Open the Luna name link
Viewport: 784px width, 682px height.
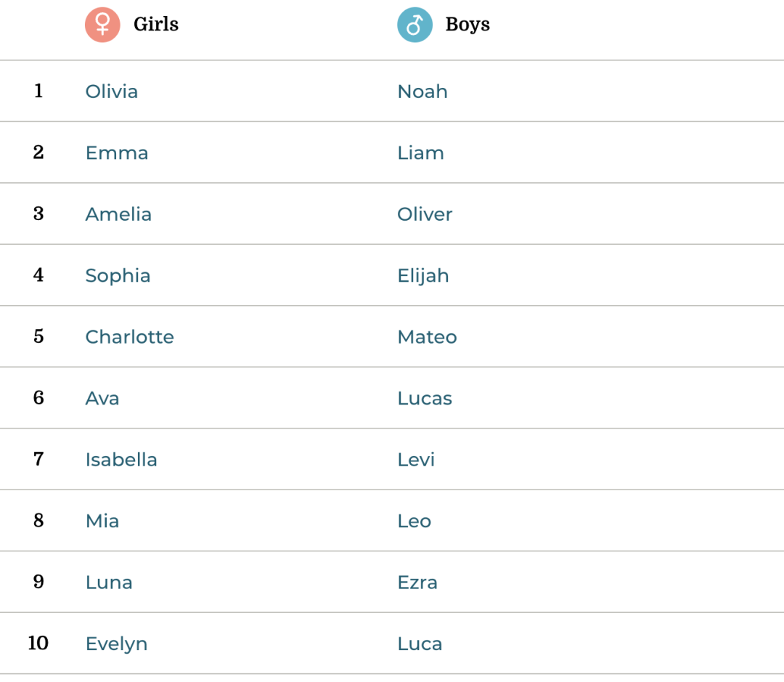pos(109,582)
